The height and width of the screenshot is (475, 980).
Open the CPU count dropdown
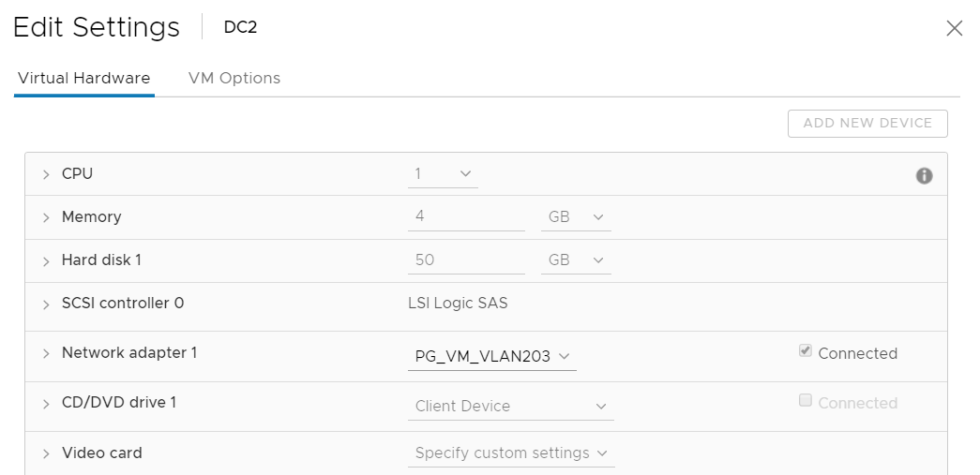[x=444, y=174]
